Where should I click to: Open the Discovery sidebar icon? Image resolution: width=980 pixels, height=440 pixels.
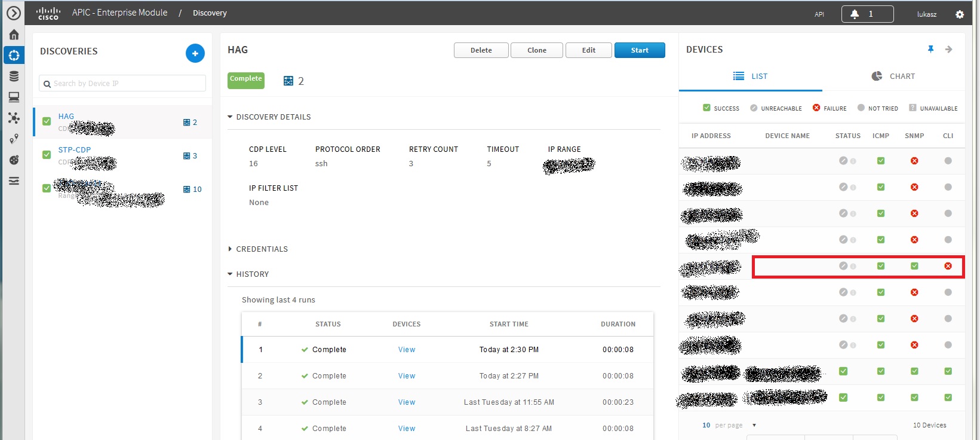pyautogui.click(x=14, y=55)
